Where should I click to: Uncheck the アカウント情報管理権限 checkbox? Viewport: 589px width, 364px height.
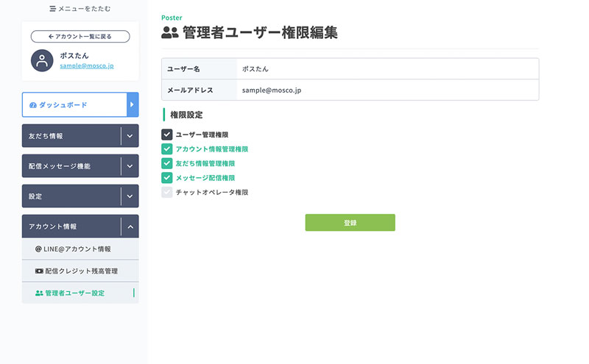point(167,149)
